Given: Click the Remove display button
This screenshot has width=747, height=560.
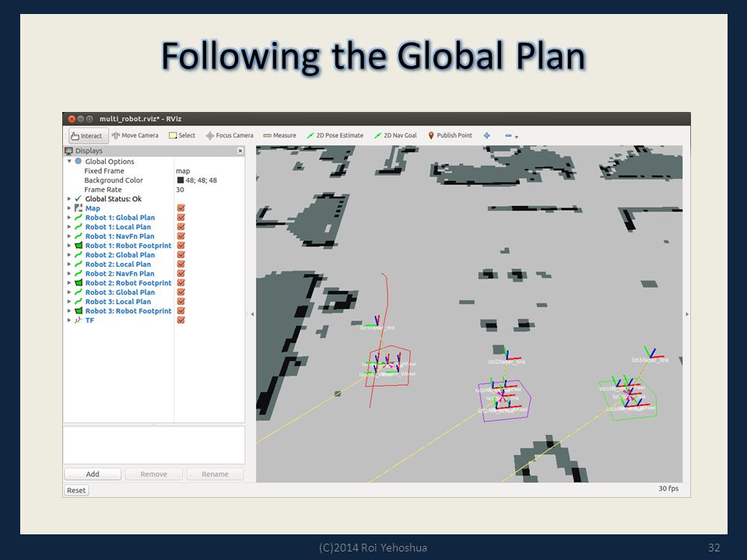Looking at the screenshot, I should pyautogui.click(x=154, y=474).
